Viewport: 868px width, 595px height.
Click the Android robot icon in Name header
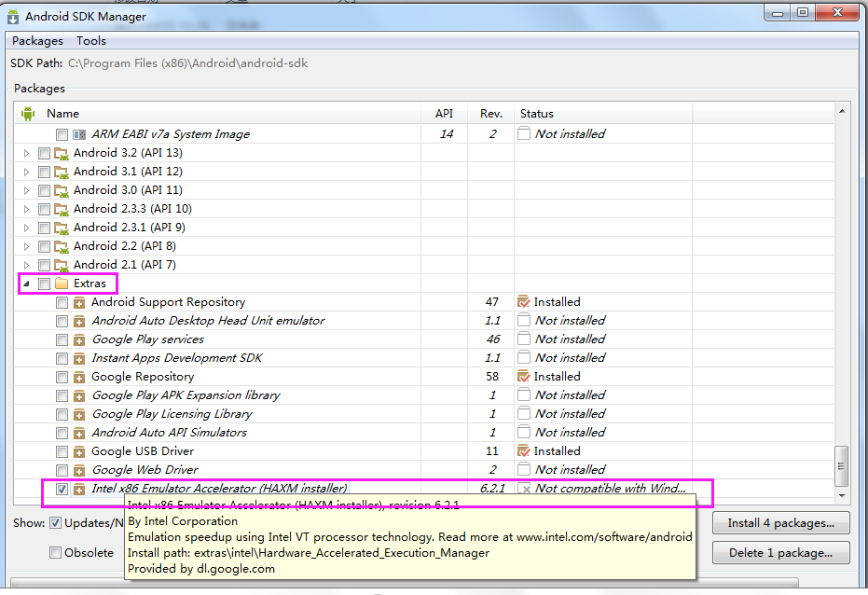pos(28,114)
